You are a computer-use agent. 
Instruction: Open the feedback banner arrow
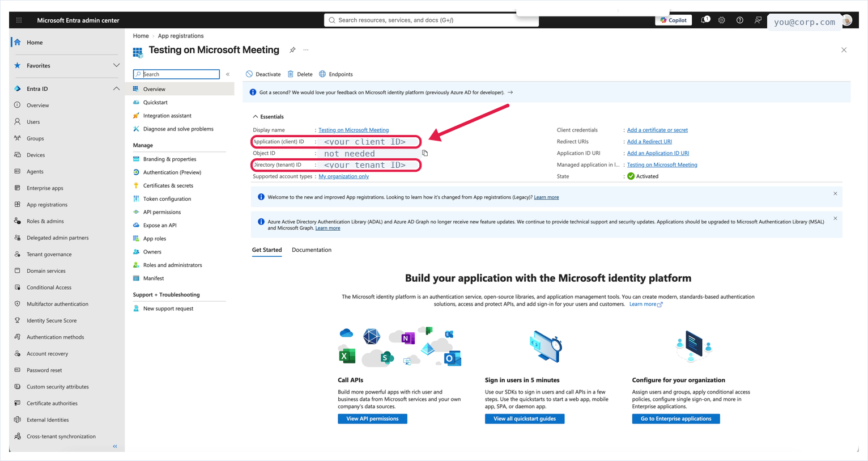tap(510, 92)
